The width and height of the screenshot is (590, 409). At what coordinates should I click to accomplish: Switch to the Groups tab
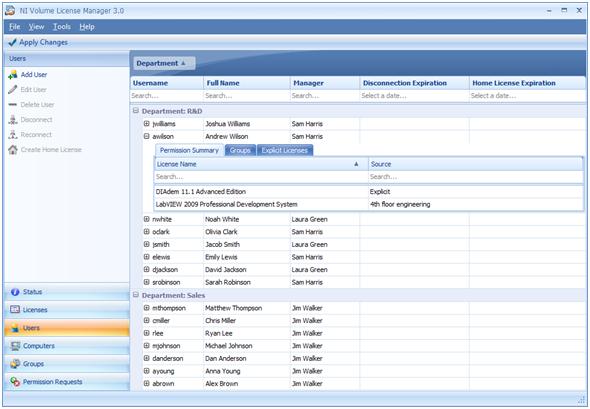[240, 151]
